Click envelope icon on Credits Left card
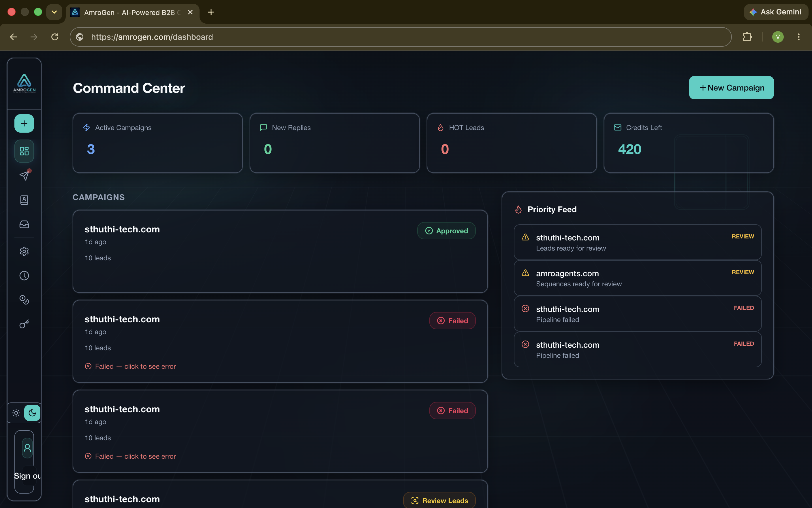This screenshot has width=812, height=508. pyautogui.click(x=617, y=128)
